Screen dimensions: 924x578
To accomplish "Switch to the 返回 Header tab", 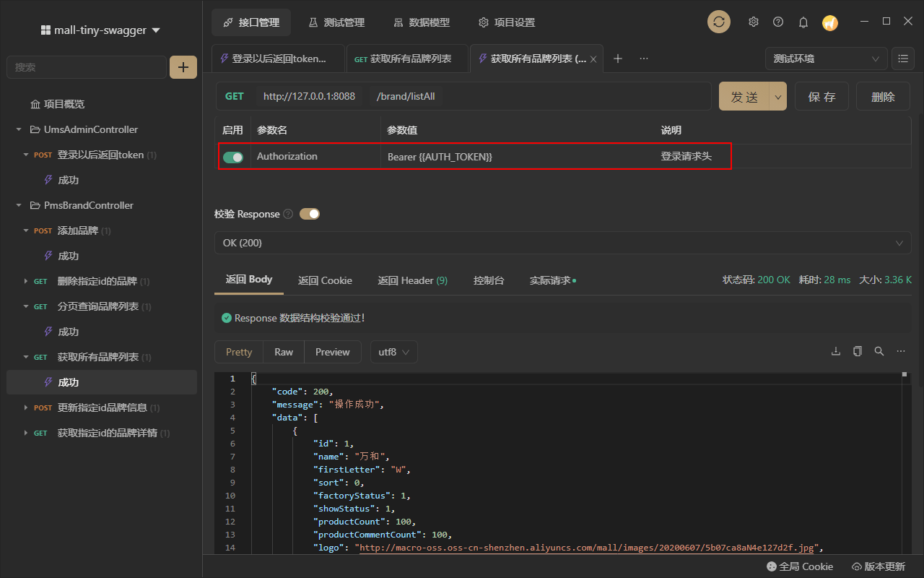I will [x=412, y=280].
